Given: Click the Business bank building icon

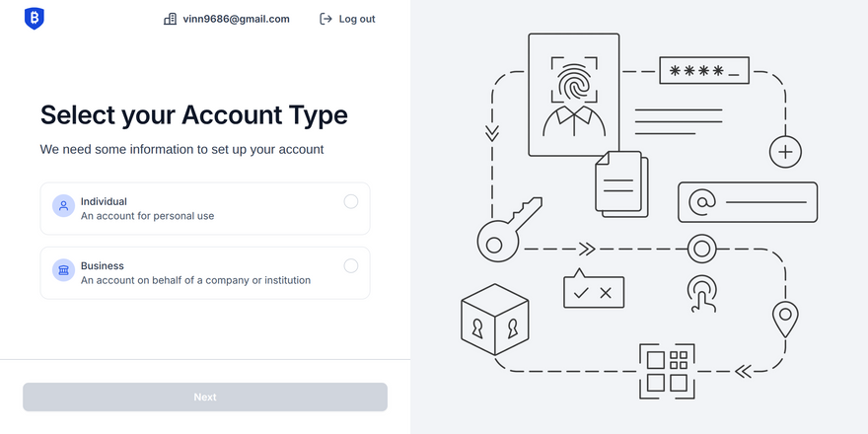Looking at the screenshot, I should 64,270.
